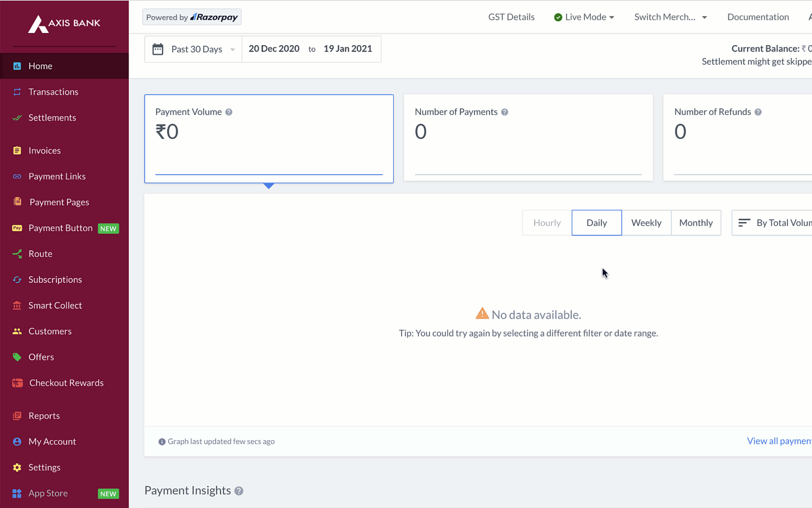This screenshot has height=508, width=812.
Task: Click the Number of Payments help icon
Action: 504,112
